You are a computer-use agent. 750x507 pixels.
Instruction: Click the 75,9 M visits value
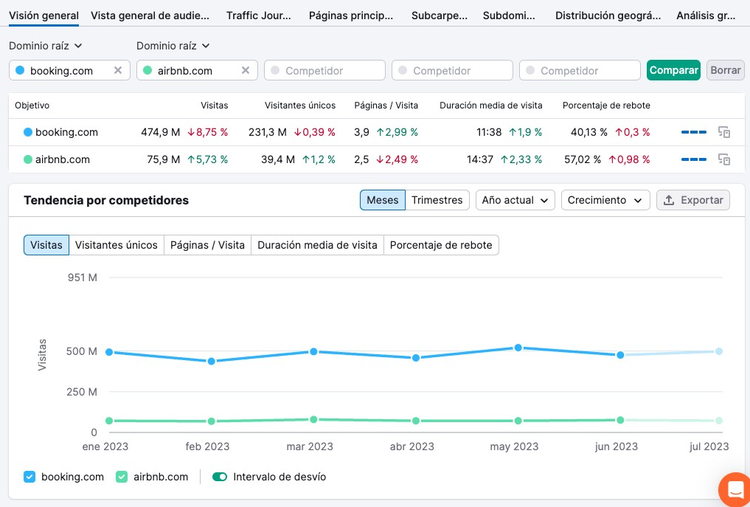point(164,159)
